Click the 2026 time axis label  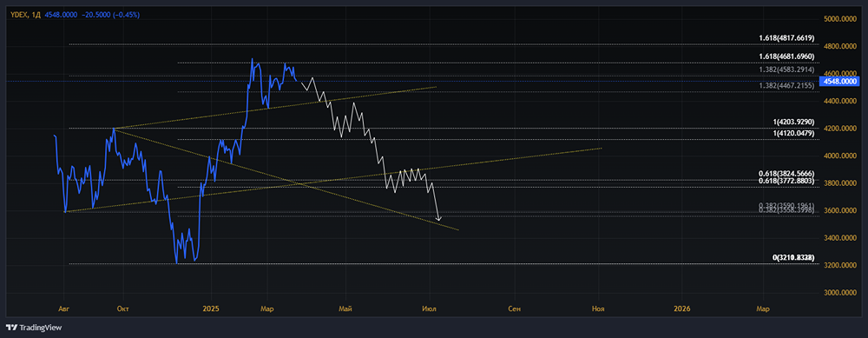point(682,308)
